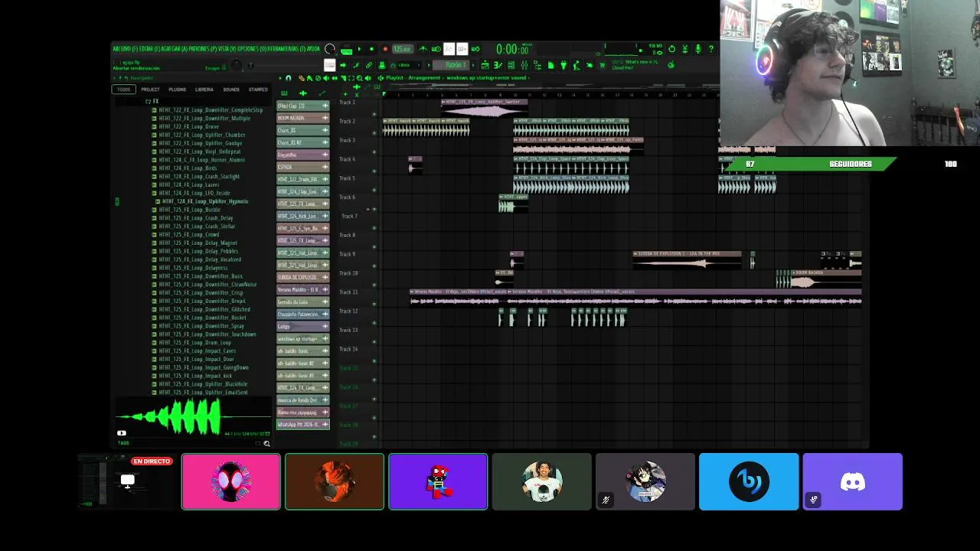Switch browser to SOUNDS tab
980x551 pixels.
[231, 90]
